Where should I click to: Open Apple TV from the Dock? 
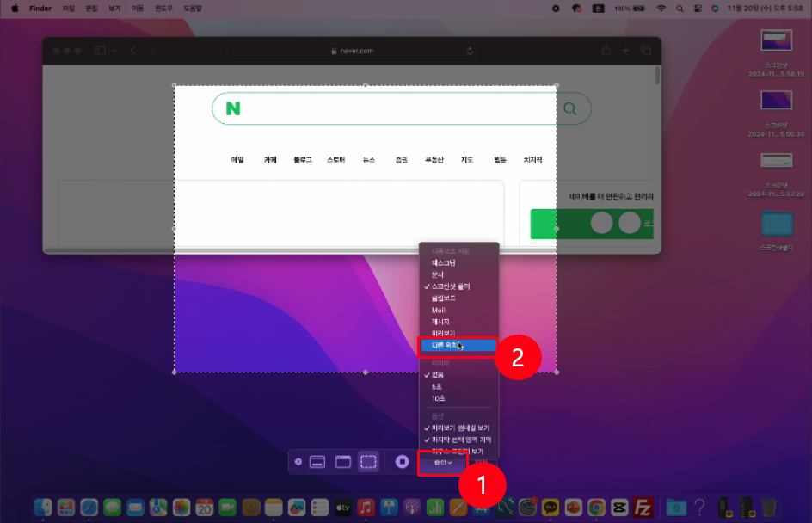click(343, 508)
